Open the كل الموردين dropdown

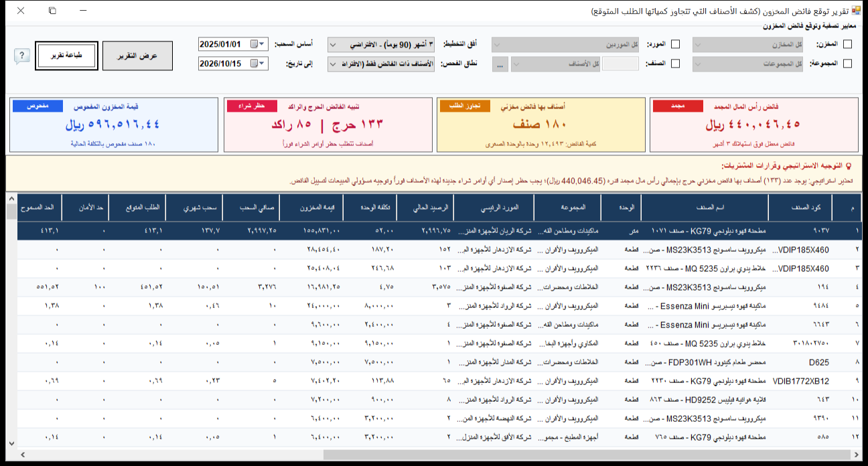pos(567,45)
